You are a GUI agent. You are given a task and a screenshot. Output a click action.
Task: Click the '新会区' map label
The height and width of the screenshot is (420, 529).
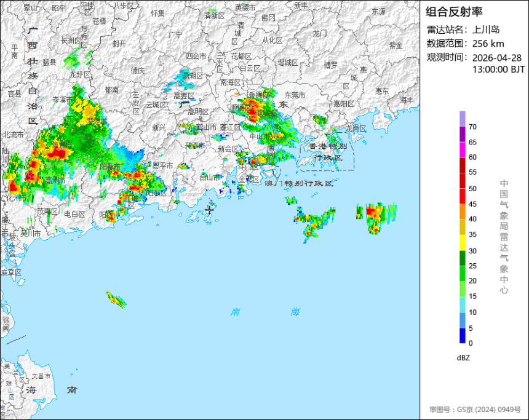click(x=228, y=148)
